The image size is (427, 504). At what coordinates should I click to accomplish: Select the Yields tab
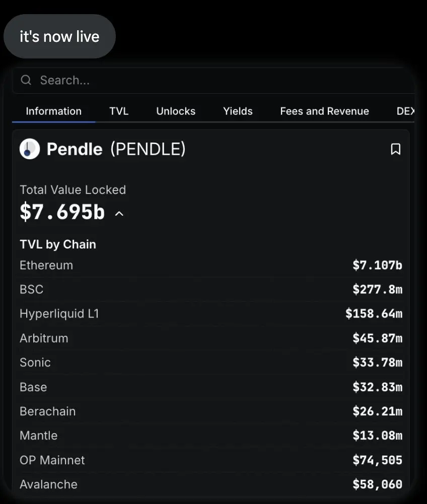[238, 111]
